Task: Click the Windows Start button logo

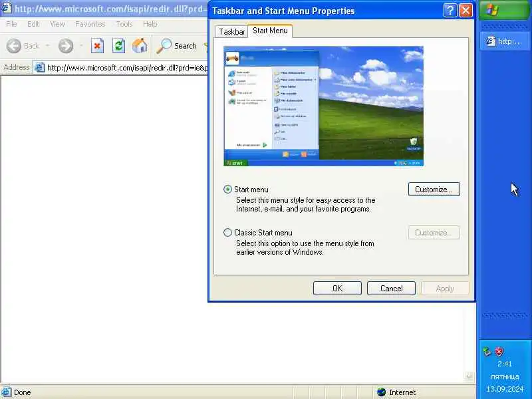Action: point(492,10)
